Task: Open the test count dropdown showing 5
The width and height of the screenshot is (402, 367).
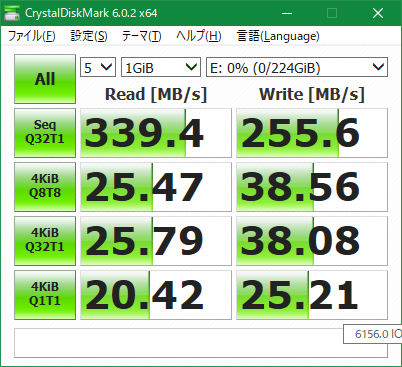Action: point(98,67)
